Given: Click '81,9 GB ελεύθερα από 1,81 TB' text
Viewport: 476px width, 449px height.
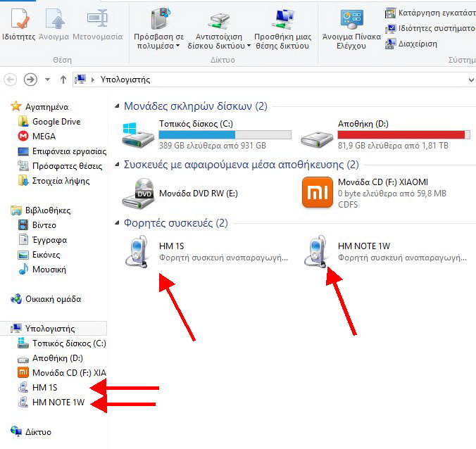Looking at the screenshot, I should click(x=393, y=146).
